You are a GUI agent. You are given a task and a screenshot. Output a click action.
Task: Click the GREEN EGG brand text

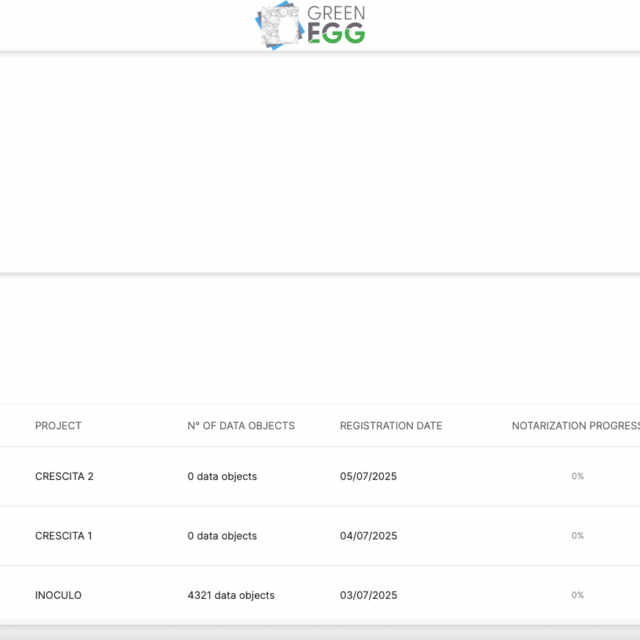[335, 25]
